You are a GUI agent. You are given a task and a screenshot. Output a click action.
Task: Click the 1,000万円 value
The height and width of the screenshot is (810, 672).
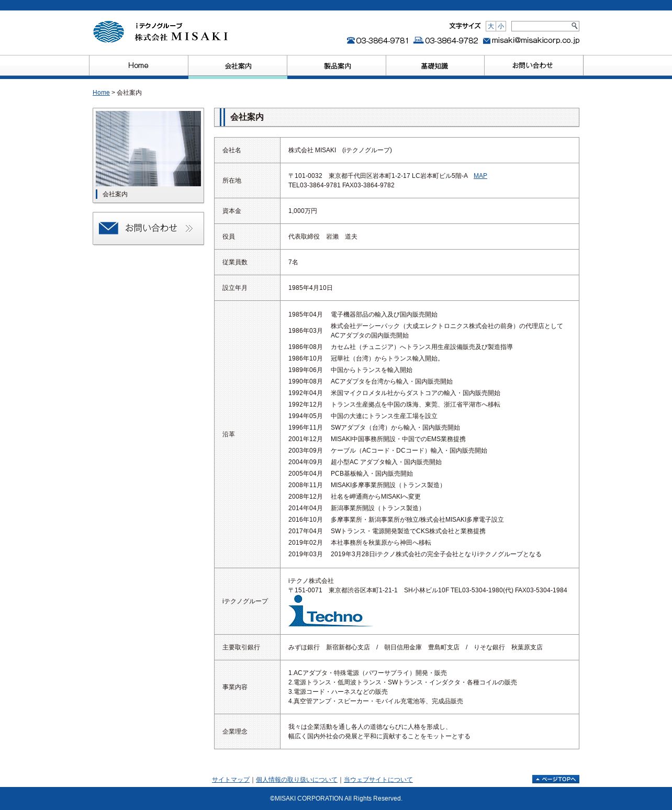[303, 211]
